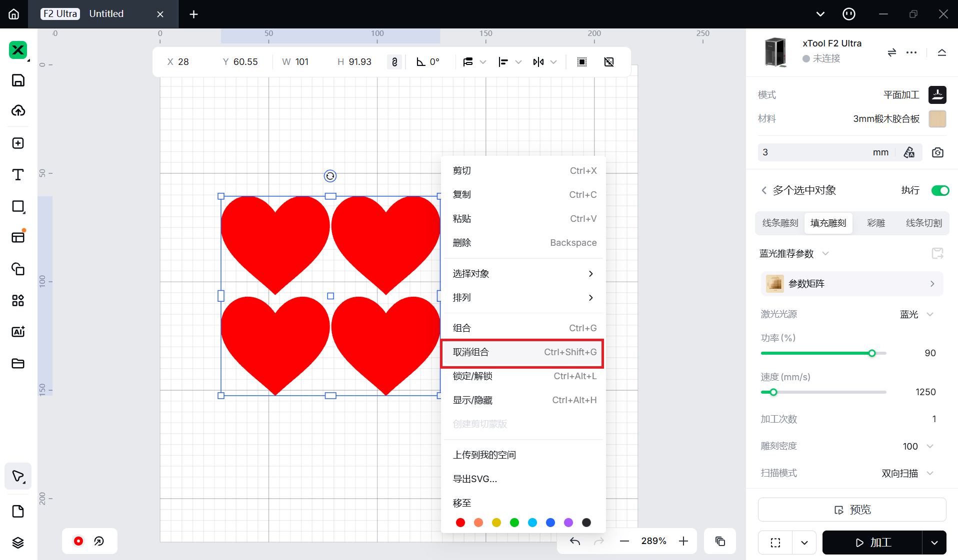Screen dimensions: 958x560
Task: Open the AI image tool
Action: (18, 332)
